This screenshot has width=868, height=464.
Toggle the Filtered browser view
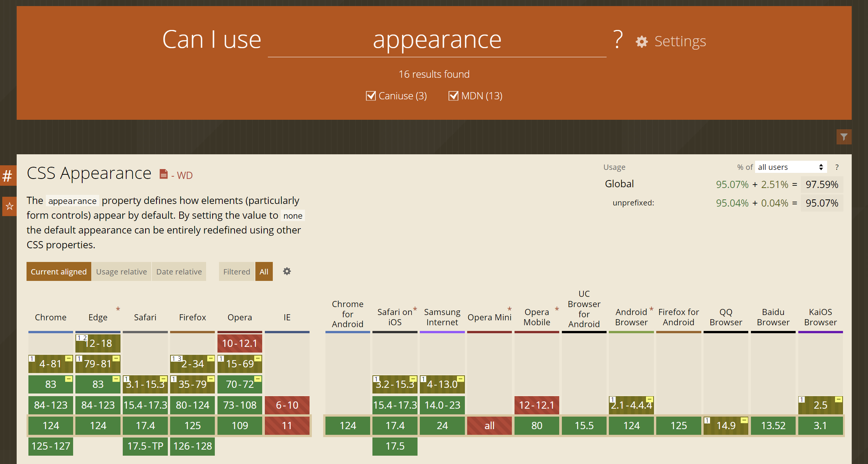pos(236,272)
